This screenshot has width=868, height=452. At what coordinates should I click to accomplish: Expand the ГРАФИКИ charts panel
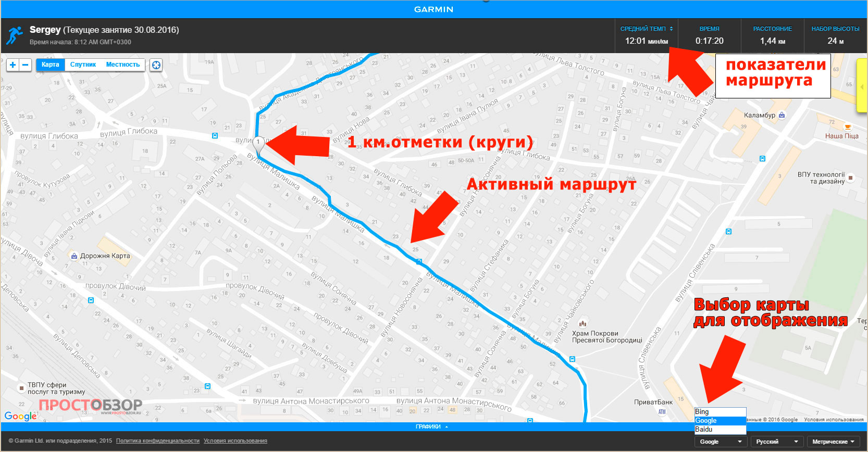pyautogui.click(x=432, y=426)
